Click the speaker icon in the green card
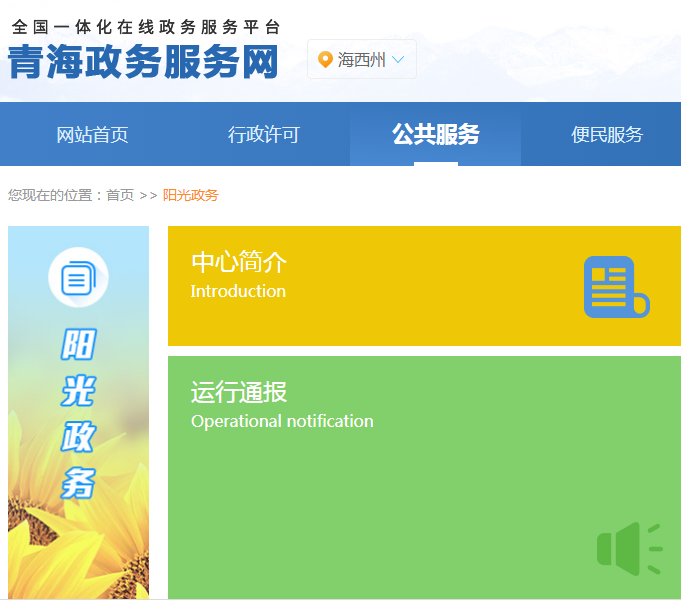The height and width of the screenshot is (600, 681). tap(628, 549)
